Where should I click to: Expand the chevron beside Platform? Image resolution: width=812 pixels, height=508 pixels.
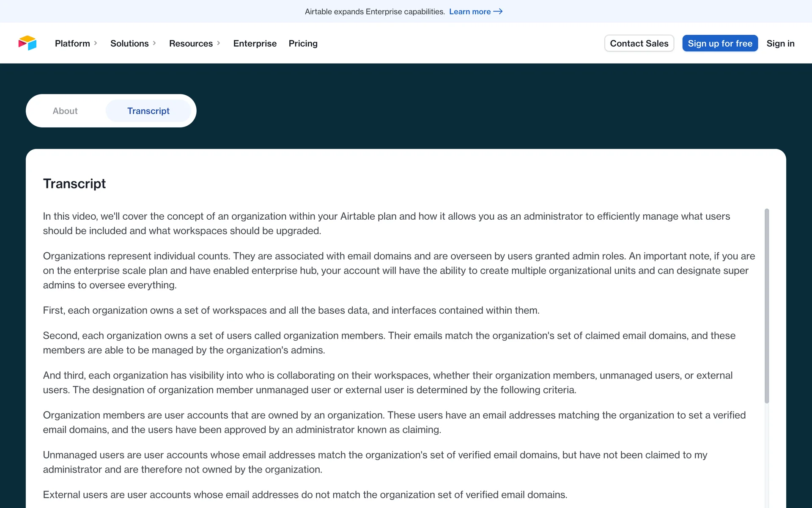[x=96, y=43]
